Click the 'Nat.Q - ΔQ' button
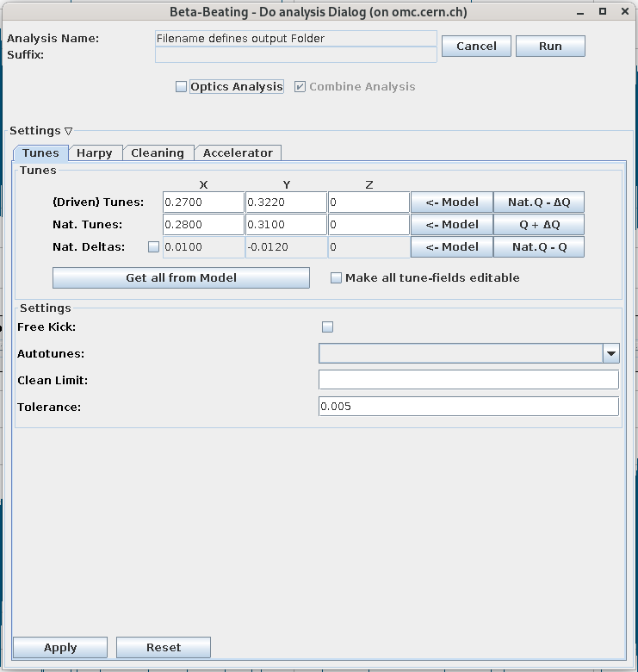638x672 pixels. [x=539, y=202]
